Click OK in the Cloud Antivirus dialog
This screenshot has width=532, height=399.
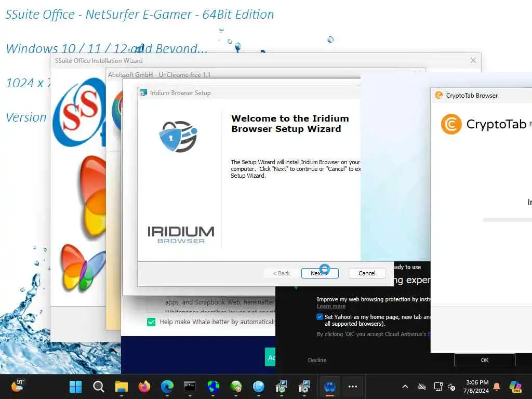pyautogui.click(x=485, y=360)
